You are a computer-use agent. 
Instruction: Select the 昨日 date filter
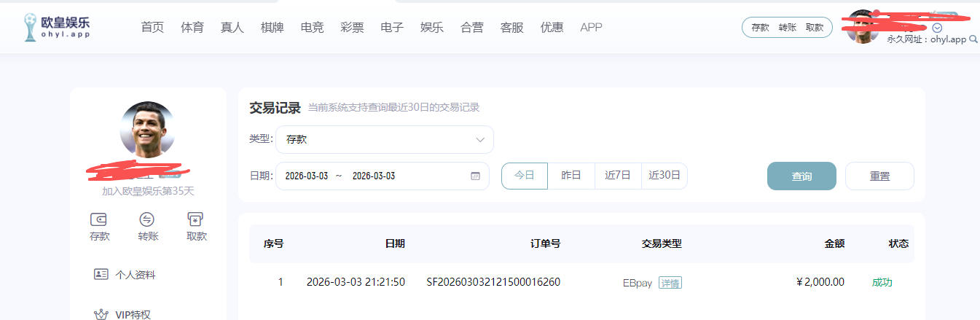coord(571,176)
